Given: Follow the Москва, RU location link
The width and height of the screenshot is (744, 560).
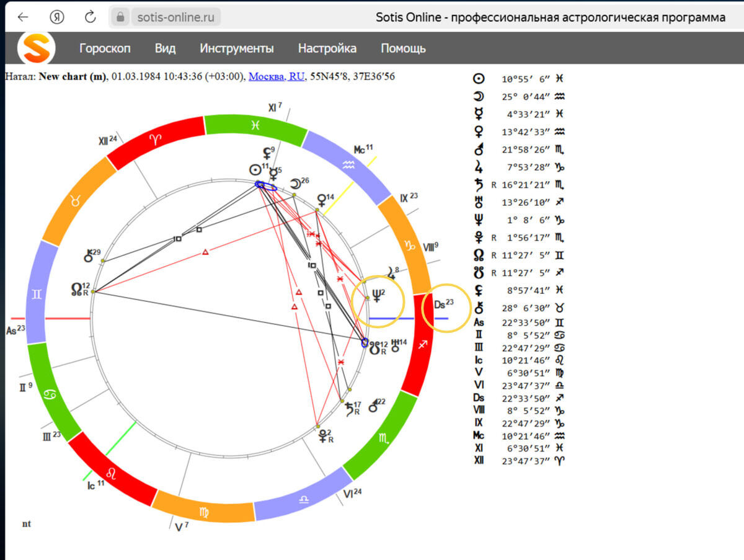Looking at the screenshot, I should pos(277,77).
